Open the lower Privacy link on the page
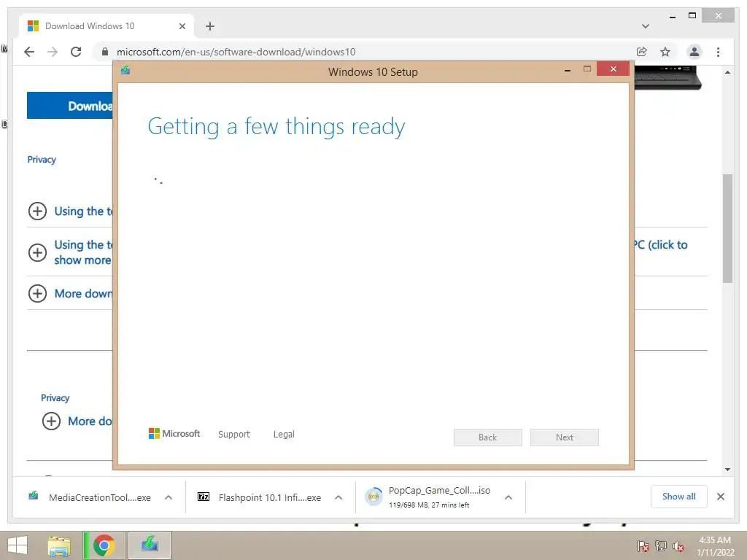This screenshot has height=560, width=747. 55,397
